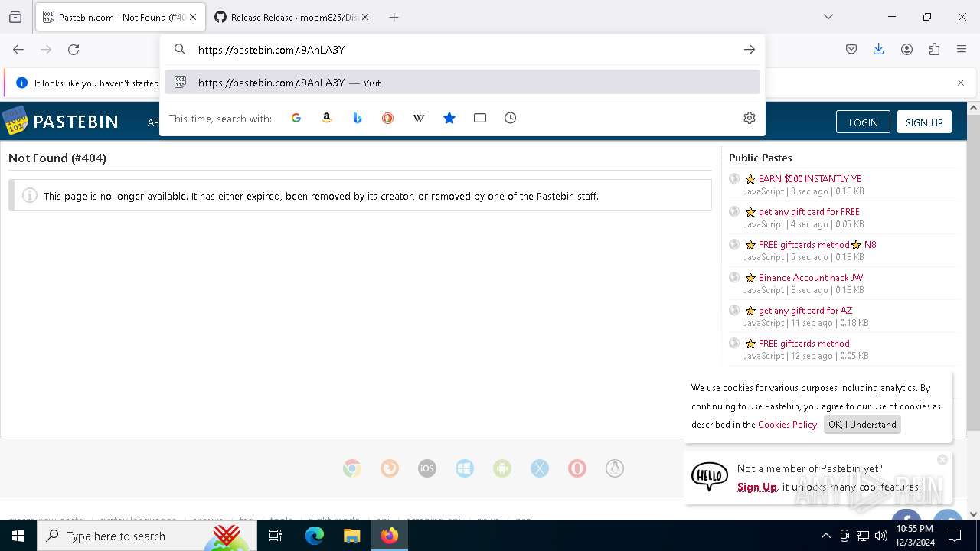Reload the current page
This screenshot has width=980, height=551.
coord(73,50)
